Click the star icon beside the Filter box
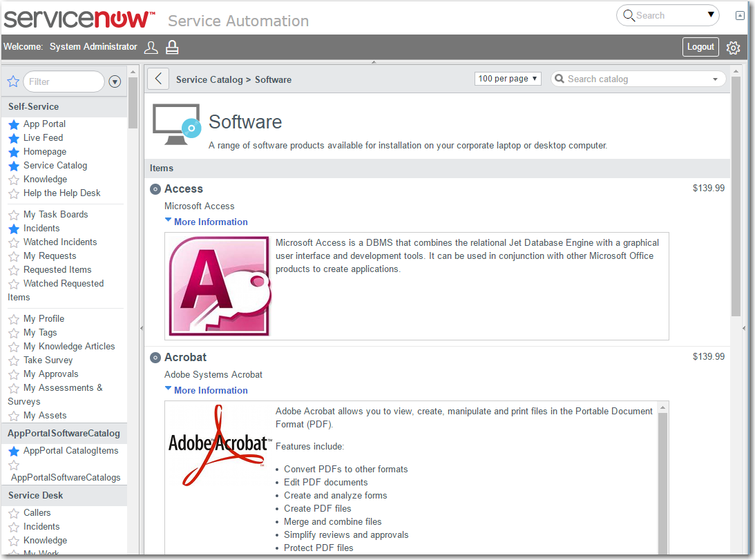Image resolution: width=755 pixels, height=560 pixels. click(x=12, y=81)
